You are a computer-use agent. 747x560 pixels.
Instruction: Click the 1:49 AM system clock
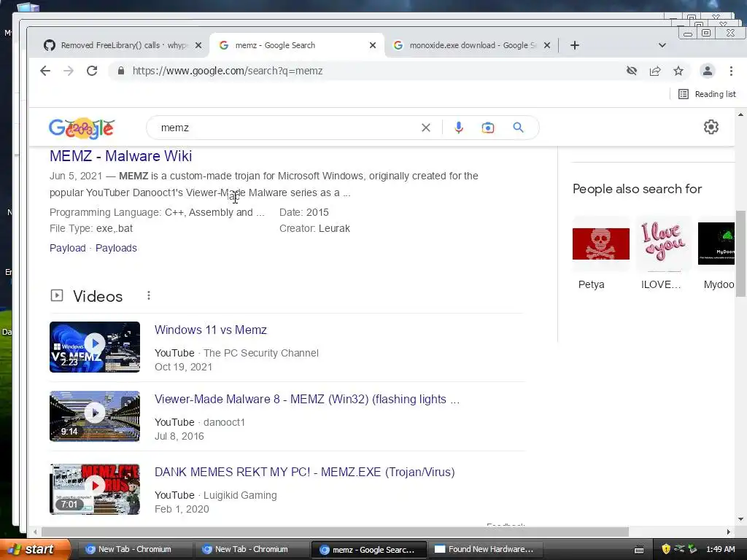tap(720, 549)
